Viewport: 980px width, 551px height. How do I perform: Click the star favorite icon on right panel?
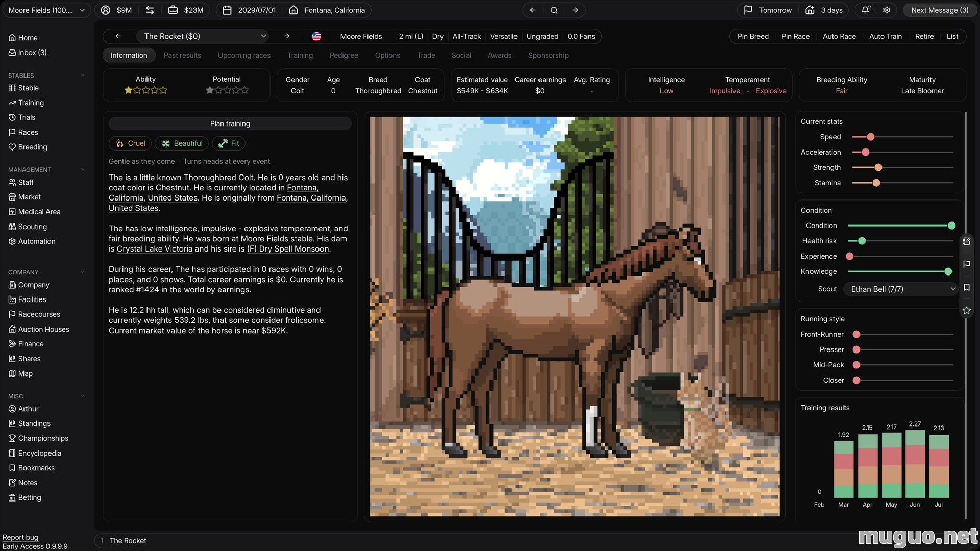[x=966, y=310]
